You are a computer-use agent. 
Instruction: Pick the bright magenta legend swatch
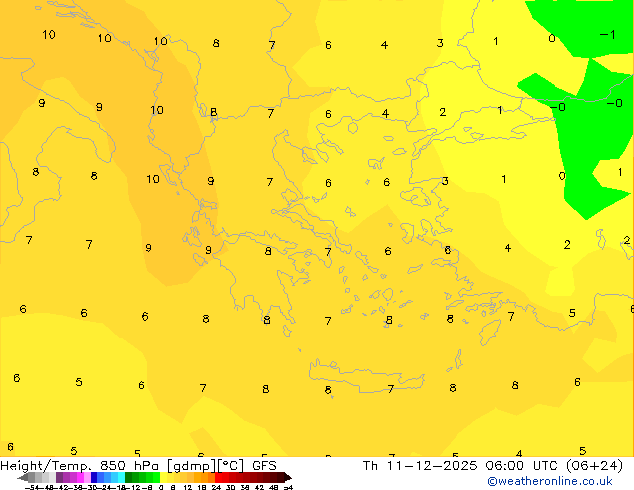tap(80, 477)
